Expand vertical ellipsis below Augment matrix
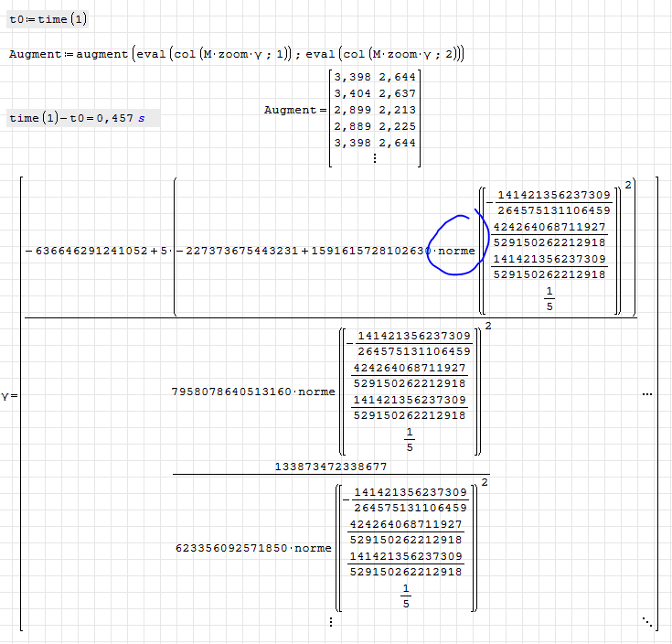This screenshot has width=672, height=644. click(x=374, y=157)
